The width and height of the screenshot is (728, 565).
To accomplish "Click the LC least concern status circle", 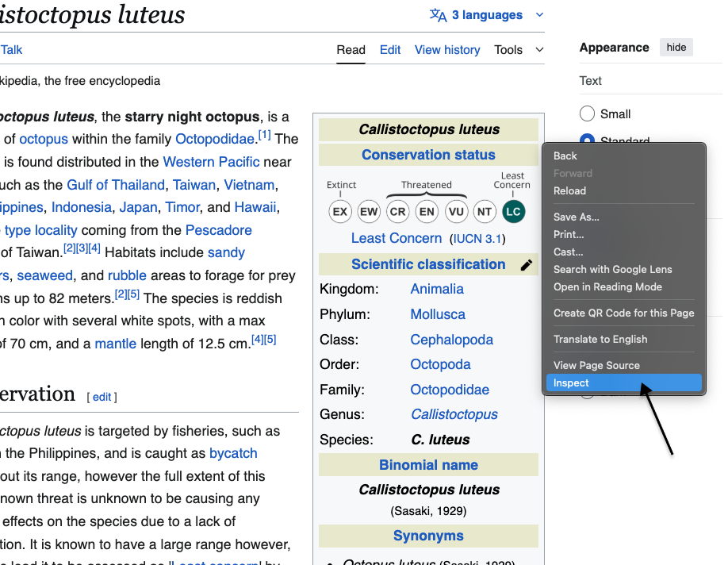I will (x=513, y=211).
